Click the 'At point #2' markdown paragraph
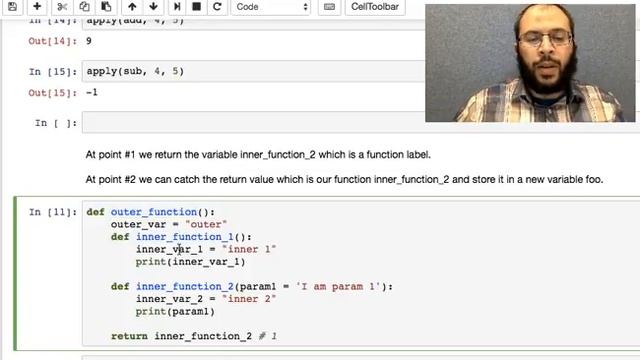Screen dimensions: 640x360 tap(344, 179)
